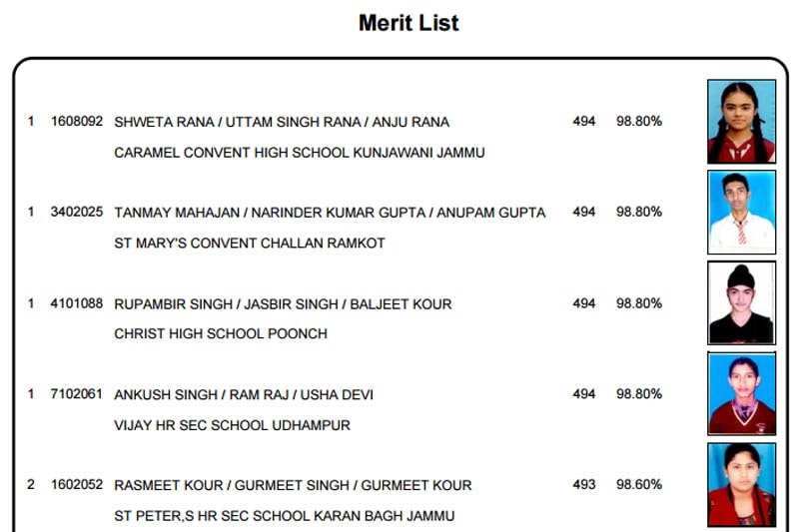The width and height of the screenshot is (799, 532).
Task: Select Vijay Hr Sec School Udhampur text
Action: point(233,425)
